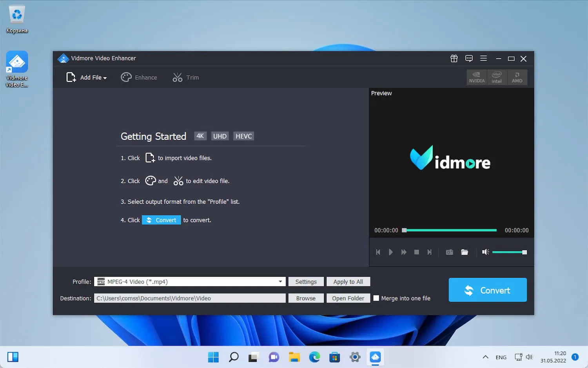The height and width of the screenshot is (368, 588).
Task: Toggle AMD hardware acceleration
Action: click(x=517, y=77)
